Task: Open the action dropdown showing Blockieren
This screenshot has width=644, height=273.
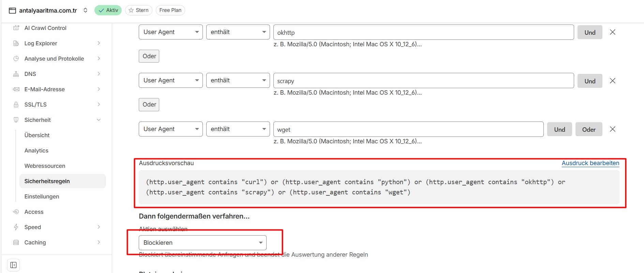Action: coord(203,243)
